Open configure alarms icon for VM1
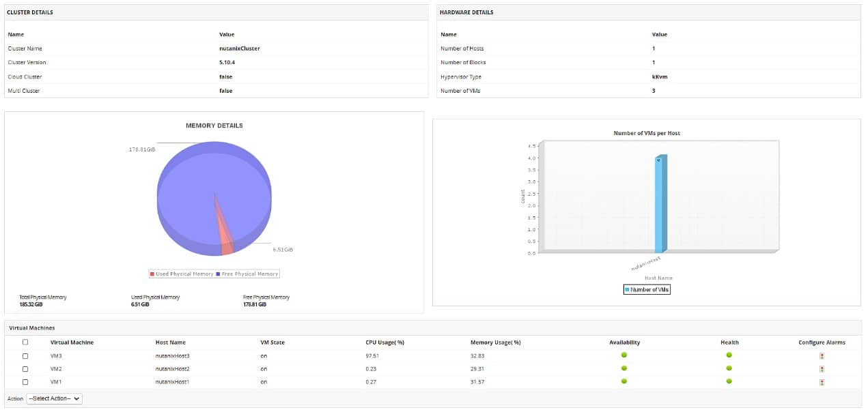Image resolution: width=868 pixels, height=410 pixels. click(822, 382)
